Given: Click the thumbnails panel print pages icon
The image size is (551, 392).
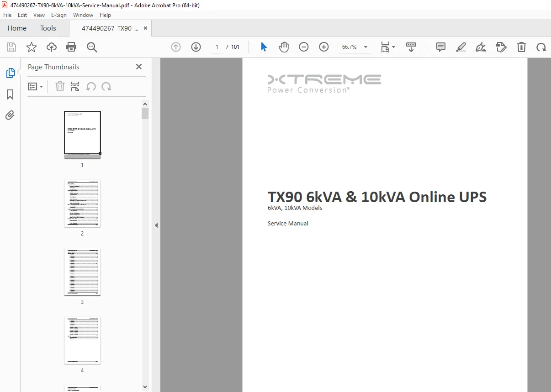Looking at the screenshot, I should 75,86.
